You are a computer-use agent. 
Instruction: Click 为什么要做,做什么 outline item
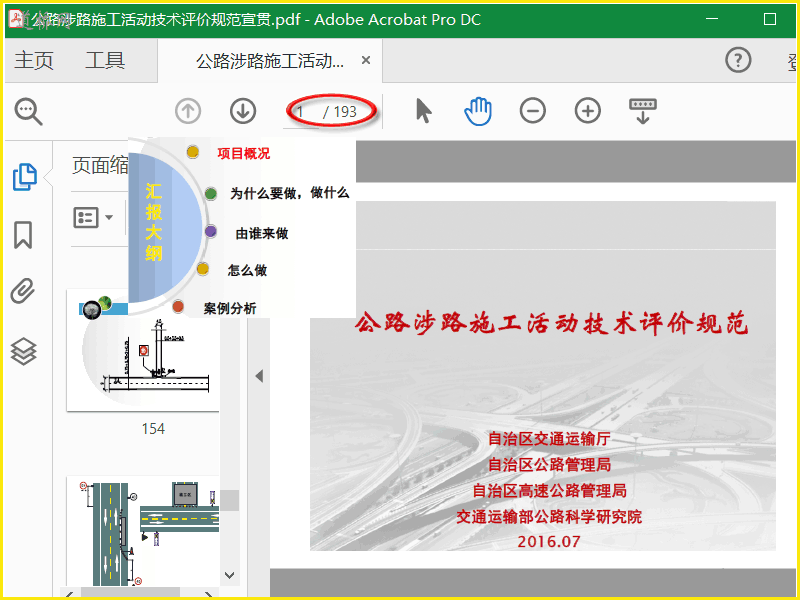tap(289, 193)
